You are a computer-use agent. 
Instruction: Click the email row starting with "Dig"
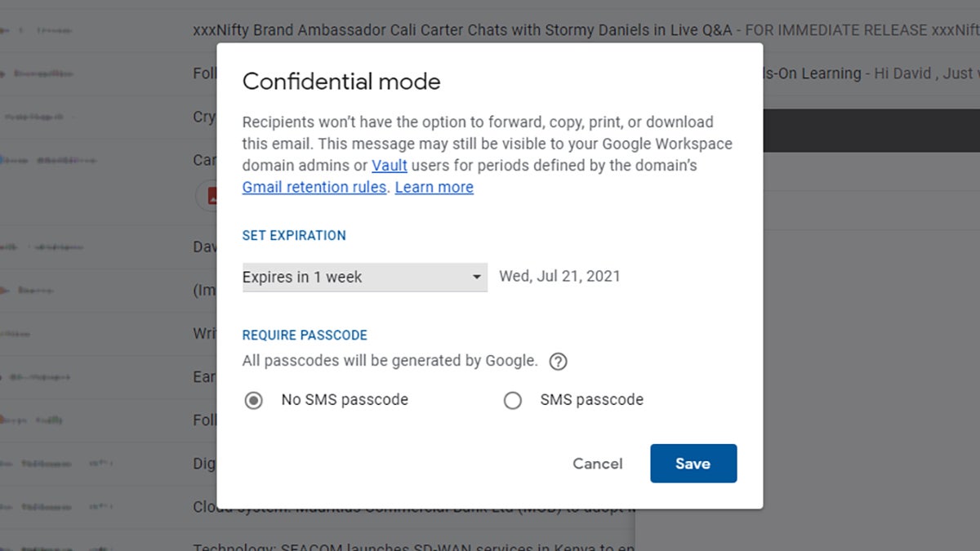(x=204, y=463)
